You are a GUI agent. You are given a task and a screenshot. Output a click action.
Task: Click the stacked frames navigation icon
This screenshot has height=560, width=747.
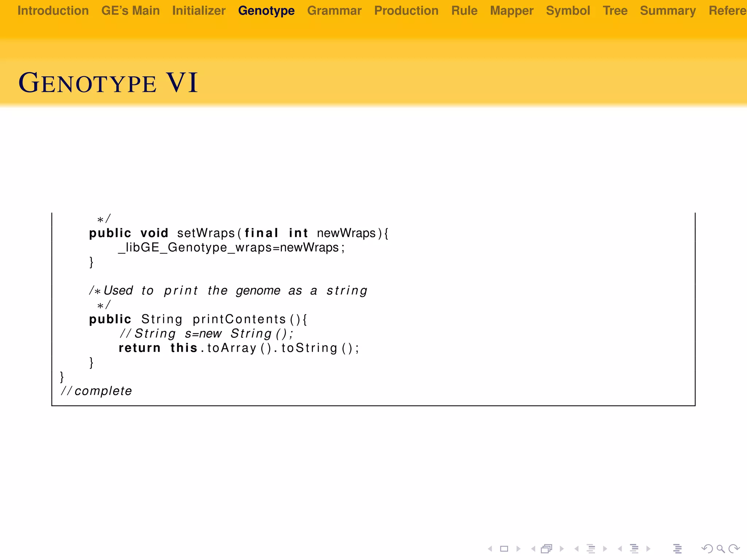point(547,549)
